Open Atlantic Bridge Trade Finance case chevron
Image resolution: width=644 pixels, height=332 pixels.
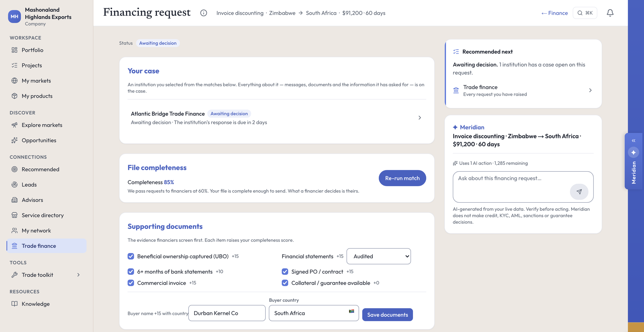[419, 118]
